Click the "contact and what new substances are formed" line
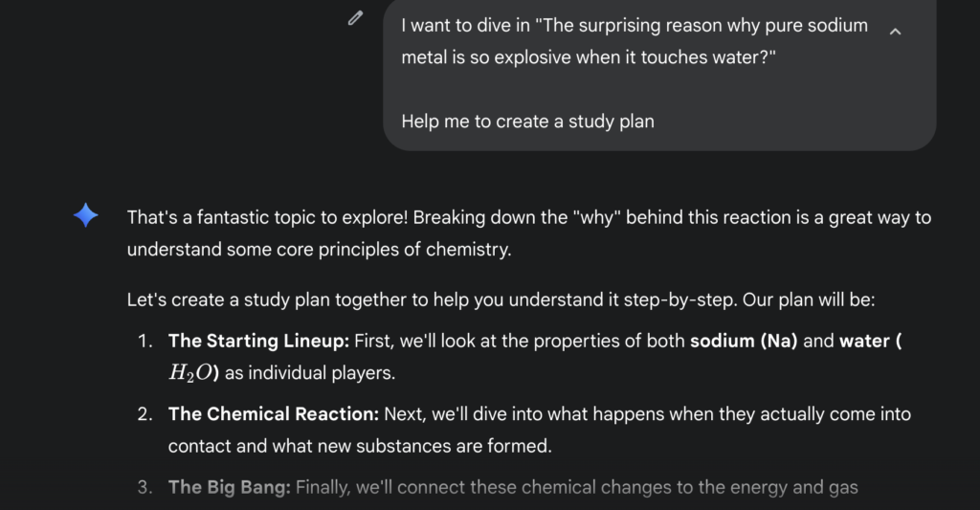Viewport: 980px width, 510px height. coord(360,446)
